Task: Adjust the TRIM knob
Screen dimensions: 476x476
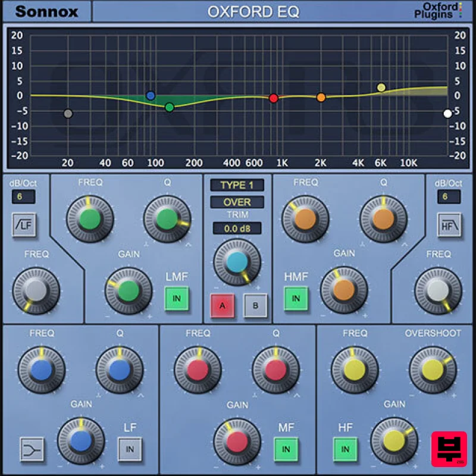Action: [x=237, y=262]
